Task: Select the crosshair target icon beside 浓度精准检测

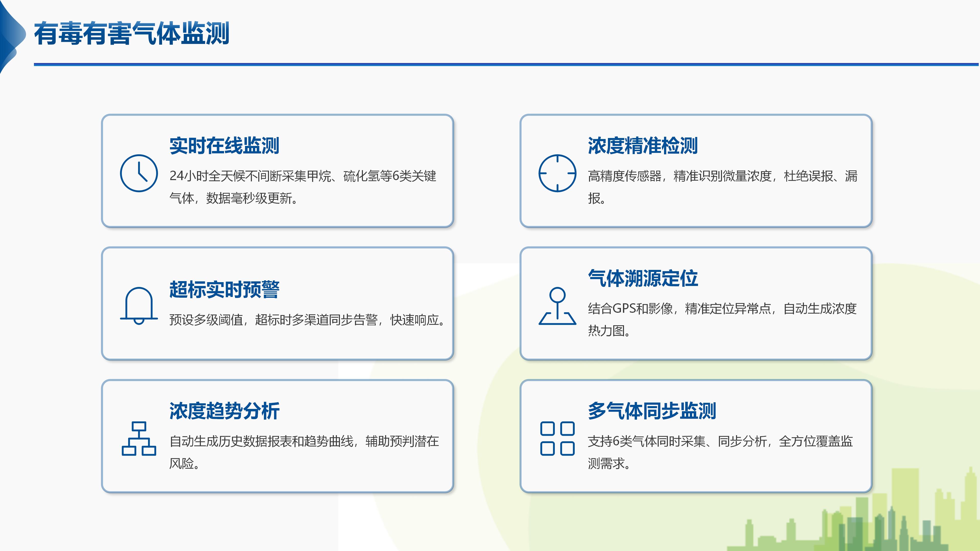Action: 557,173
